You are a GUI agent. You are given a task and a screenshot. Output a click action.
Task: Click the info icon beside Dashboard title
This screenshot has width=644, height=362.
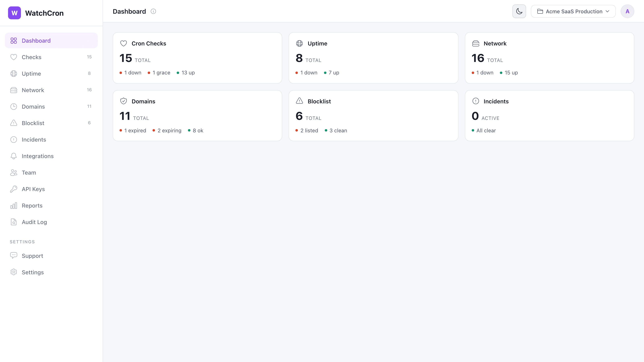click(x=153, y=11)
